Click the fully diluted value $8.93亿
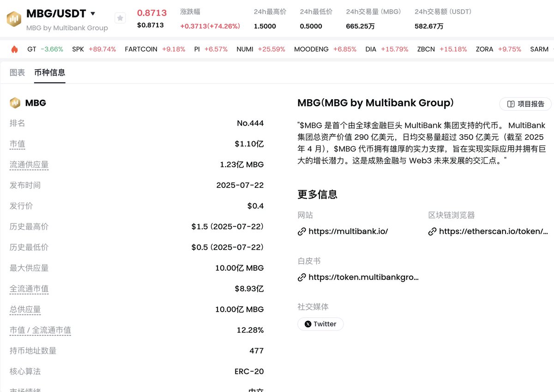The image size is (554, 392). (x=249, y=289)
